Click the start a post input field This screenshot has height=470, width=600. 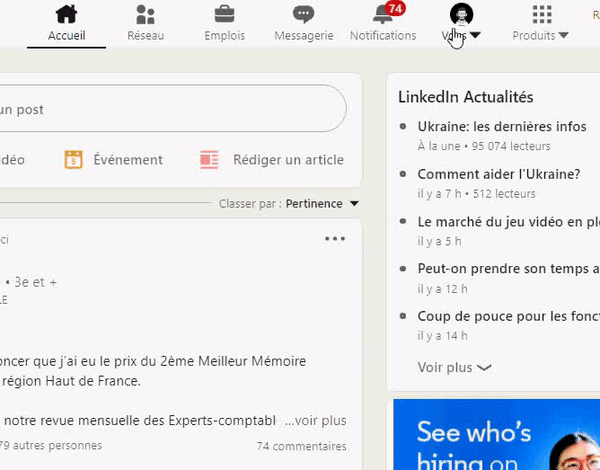pos(173,109)
